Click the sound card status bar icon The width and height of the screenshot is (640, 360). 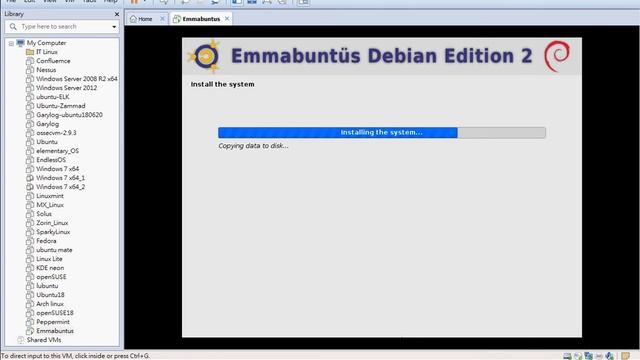click(x=609, y=356)
